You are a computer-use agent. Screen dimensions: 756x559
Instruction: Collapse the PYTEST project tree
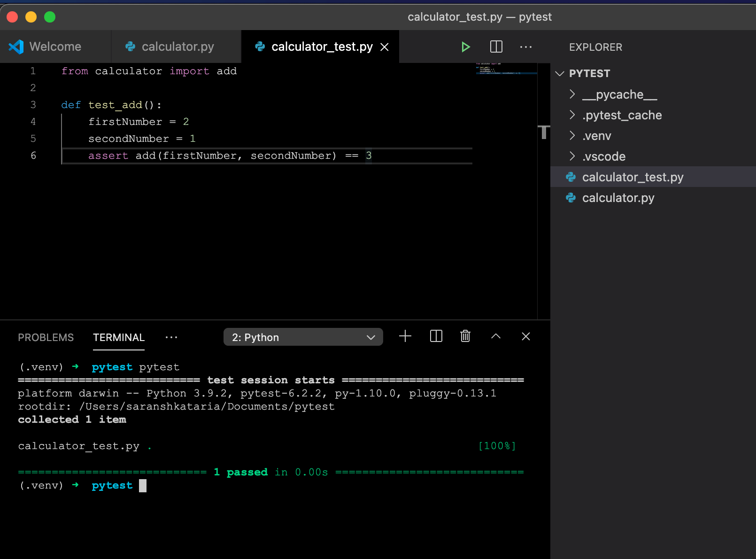[560, 73]
